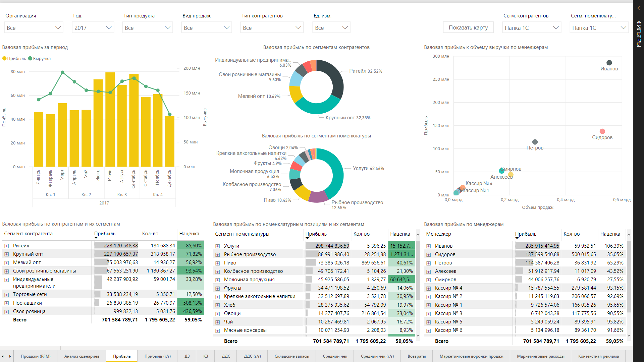Expand the Своя розница row
Screen dimensions: 644x362
[6, 312]
